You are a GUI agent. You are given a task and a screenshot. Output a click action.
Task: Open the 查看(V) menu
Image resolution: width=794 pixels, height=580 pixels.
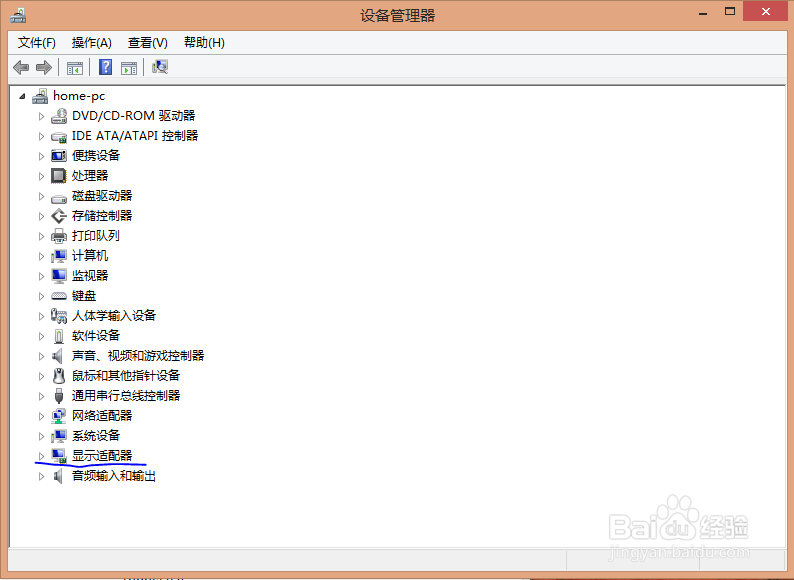(x=147, y=43)
